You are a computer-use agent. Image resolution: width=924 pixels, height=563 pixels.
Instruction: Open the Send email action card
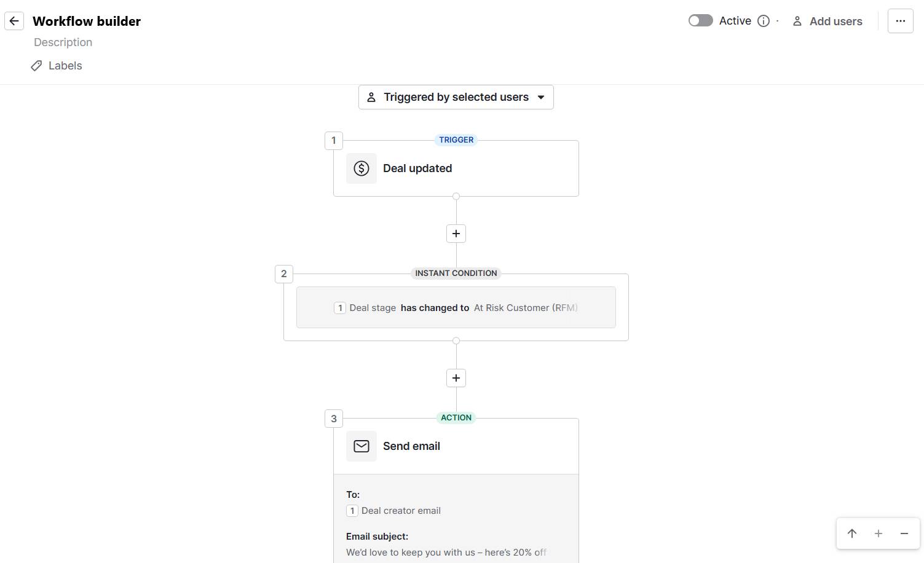point(456,446)
